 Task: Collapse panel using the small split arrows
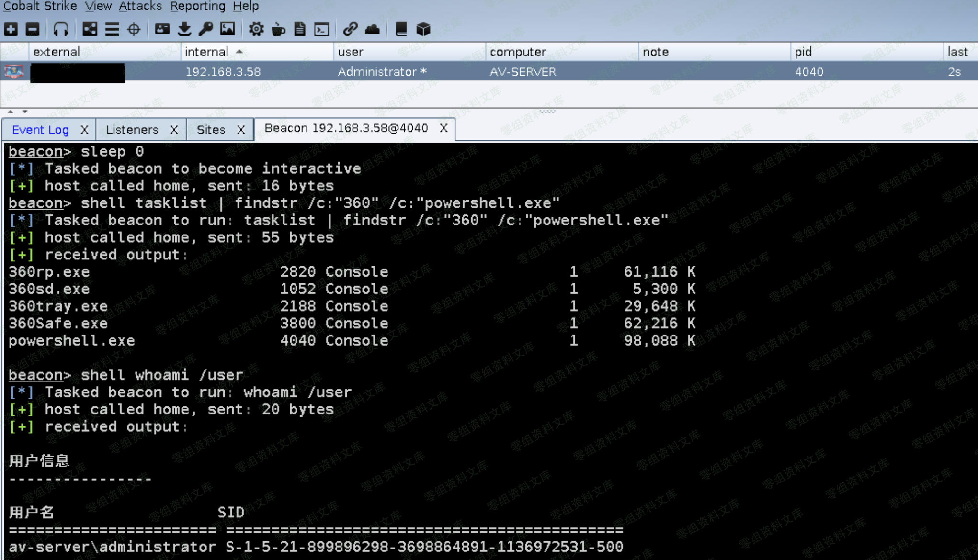pos(11,112)
